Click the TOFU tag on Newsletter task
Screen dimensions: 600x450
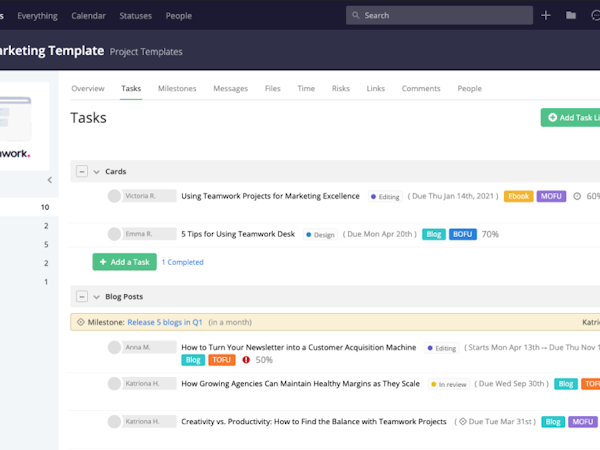point(222,360)
